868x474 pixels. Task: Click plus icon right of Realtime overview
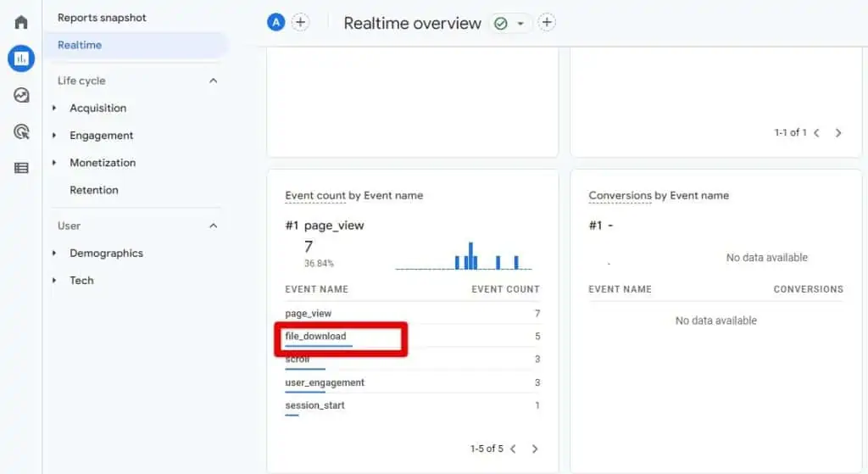tap(547, 23)
